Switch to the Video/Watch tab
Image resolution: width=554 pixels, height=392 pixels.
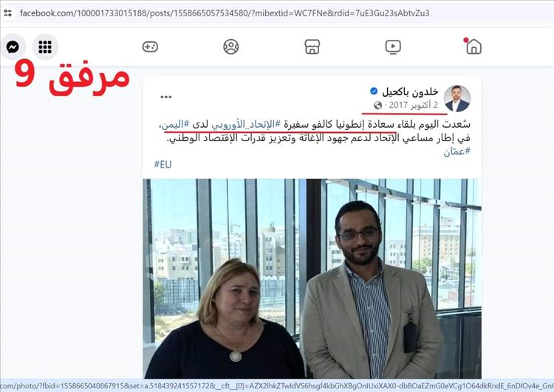point(393,47)
